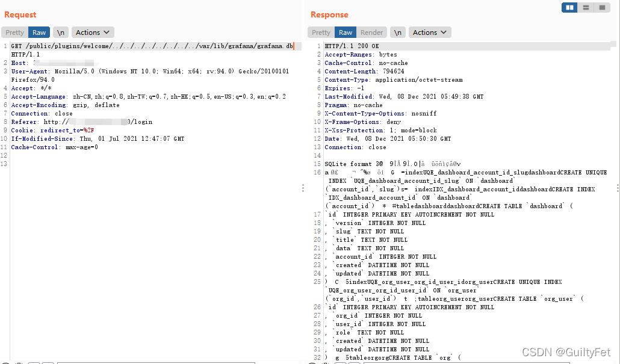Click the Referer header line
620x364 pixels.
[82, 122]
